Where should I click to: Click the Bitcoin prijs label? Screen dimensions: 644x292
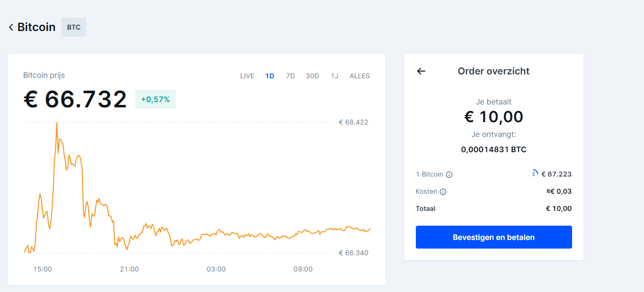click(x=44, y=75)
